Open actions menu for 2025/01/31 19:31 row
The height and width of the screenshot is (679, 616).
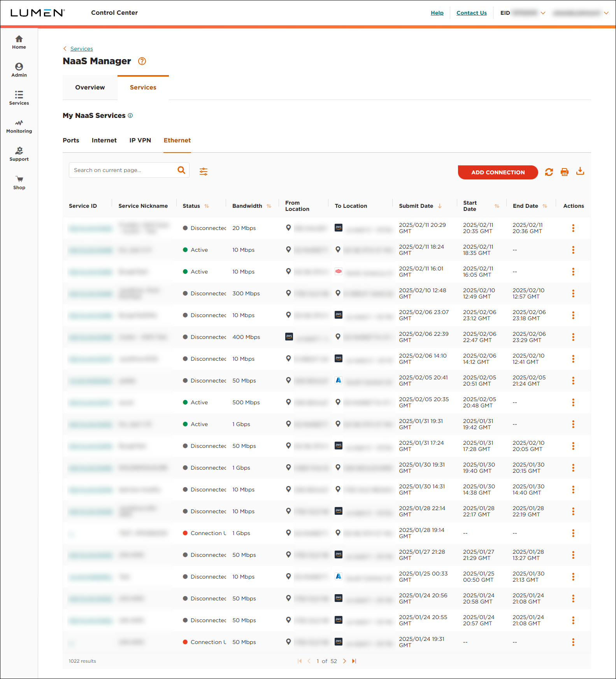[573, 424]
